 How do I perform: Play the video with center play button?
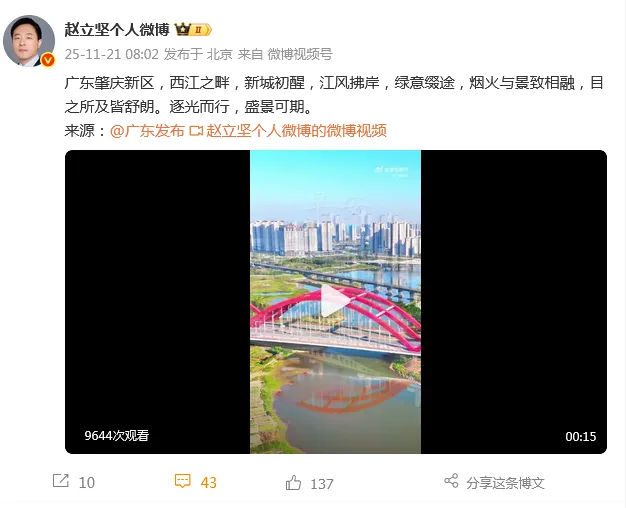tap(335, 301)
